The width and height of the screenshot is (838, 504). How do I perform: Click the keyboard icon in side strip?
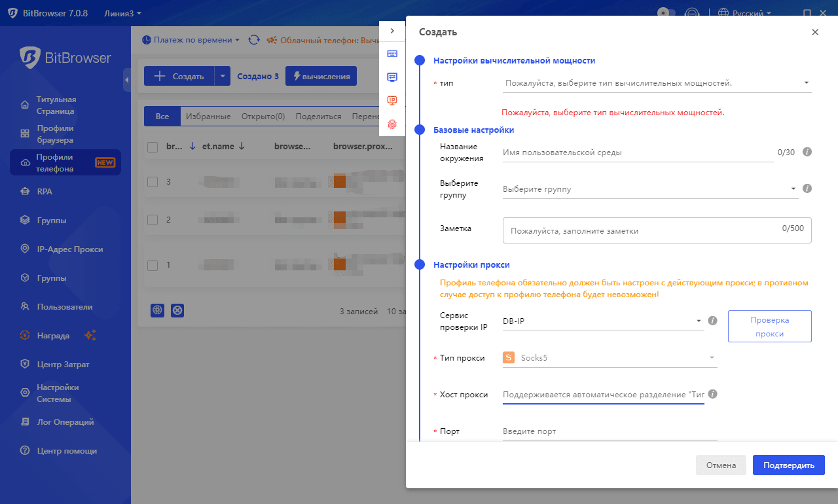392,54
